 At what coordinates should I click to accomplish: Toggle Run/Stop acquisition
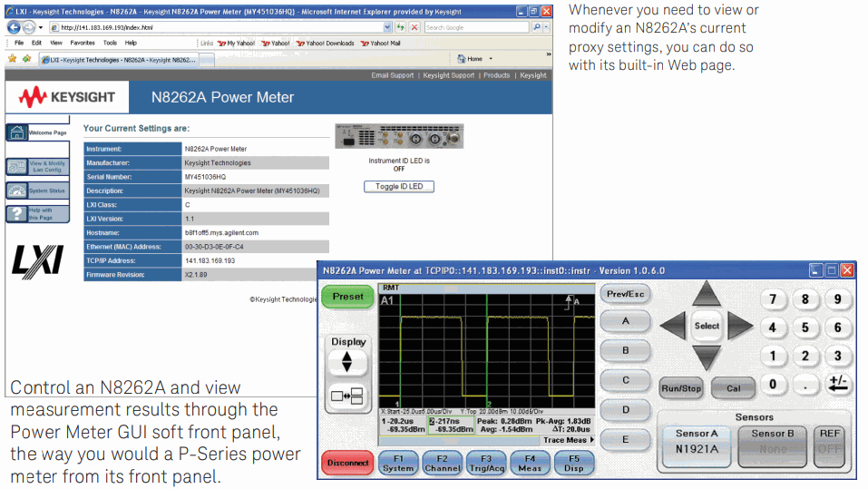pyautogui.click(x=680, y=388)
